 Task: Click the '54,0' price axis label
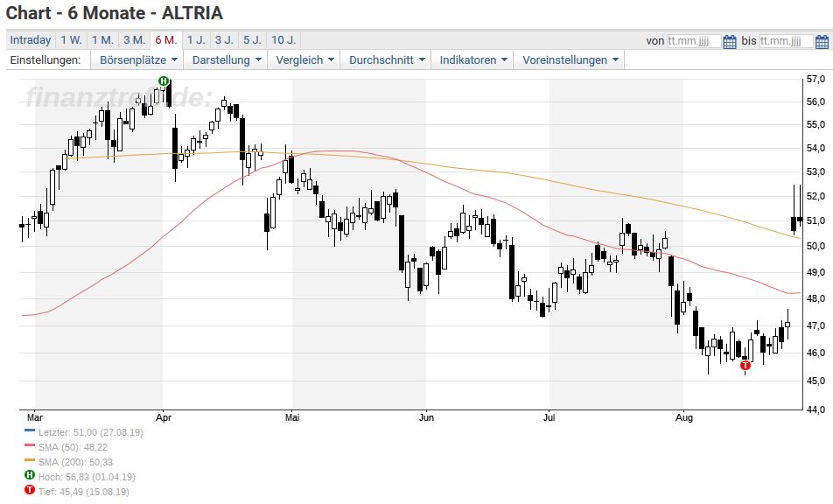pyautogui.click(x=815, y=148)
